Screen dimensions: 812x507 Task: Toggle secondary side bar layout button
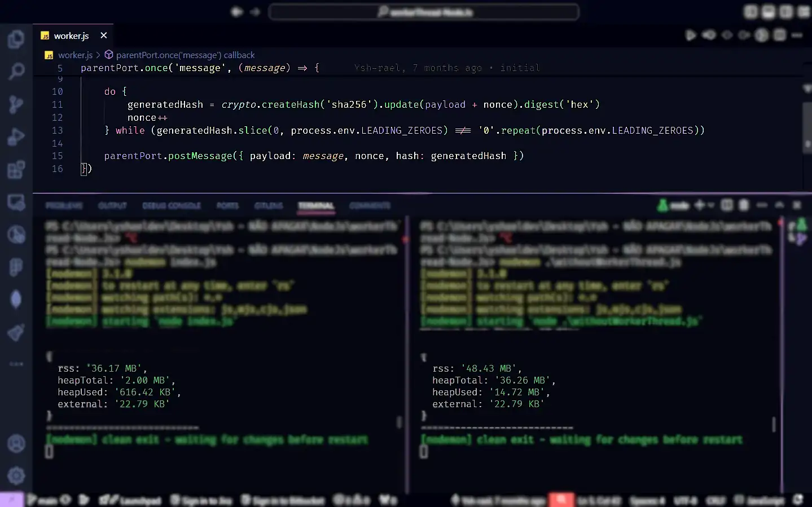tap(786, 12)
